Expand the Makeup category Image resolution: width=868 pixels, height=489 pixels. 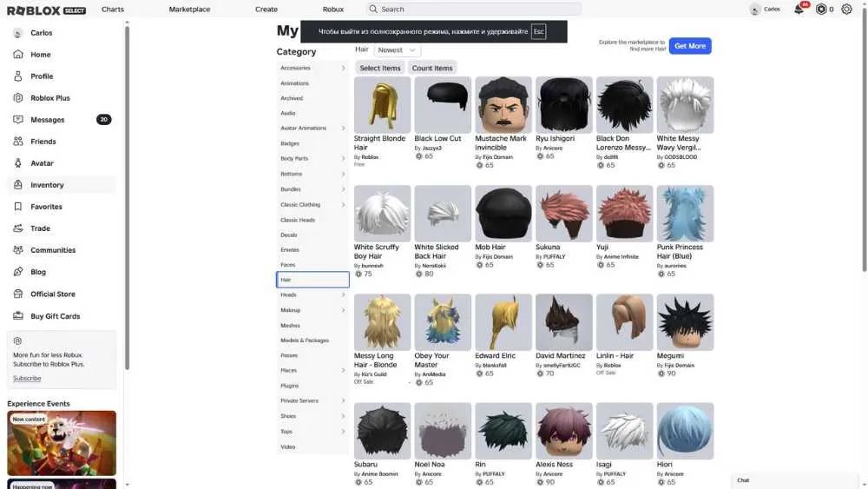click(343, 310)
